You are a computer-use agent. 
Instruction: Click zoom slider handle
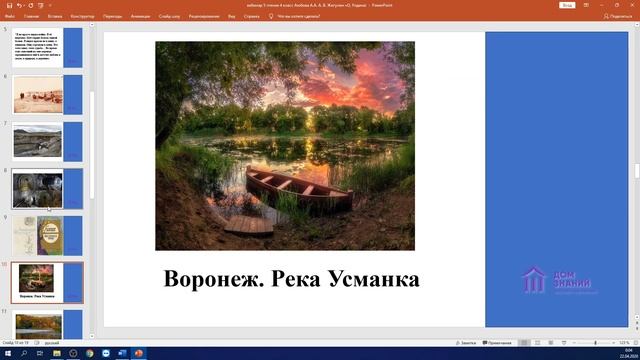596,343
